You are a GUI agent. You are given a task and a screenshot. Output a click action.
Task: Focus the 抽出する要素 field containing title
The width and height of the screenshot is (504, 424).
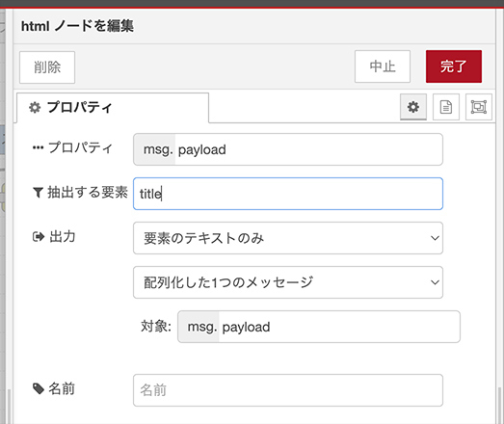[x=288, y=194]
